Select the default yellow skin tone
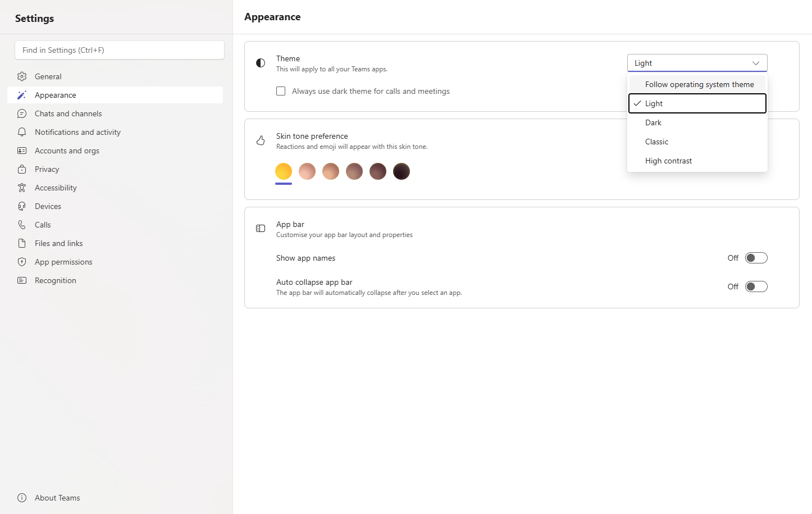Image resolution: width=812 pixels, height=514 pixels. [x=284, y=171]
